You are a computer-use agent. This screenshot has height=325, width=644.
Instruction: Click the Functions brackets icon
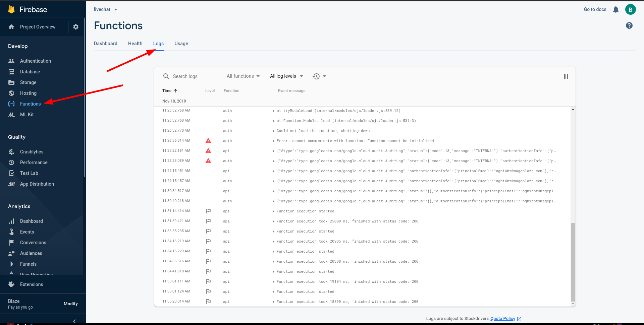[11, 104]
